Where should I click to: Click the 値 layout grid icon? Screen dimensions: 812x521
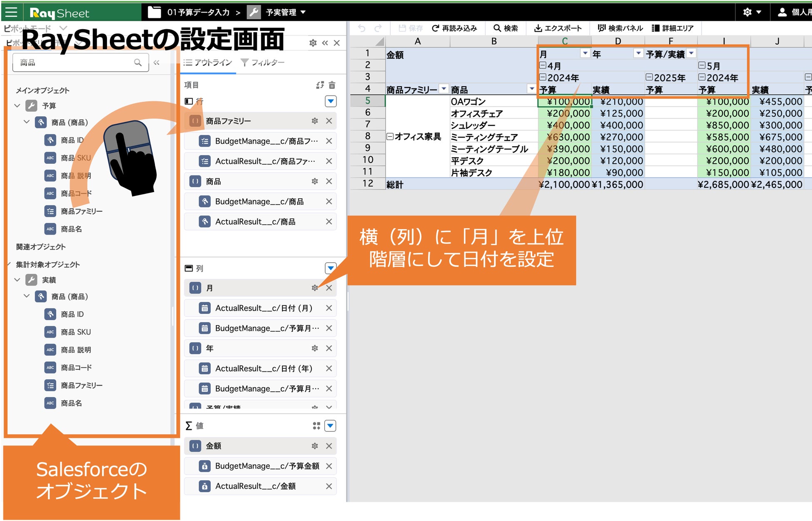point(316,426)
